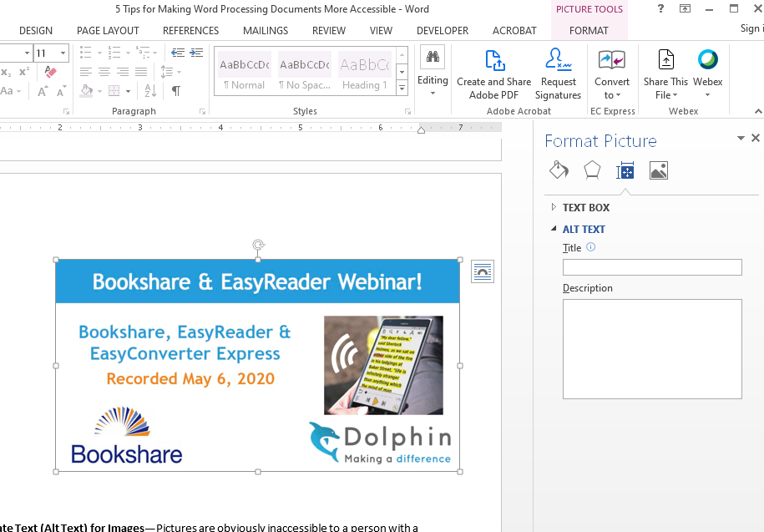Image resolution: width=764 pixels, height=532 pixels.
Task: Open Fill & Line settings in Format Picture
Action: click(x=559, y=170)
